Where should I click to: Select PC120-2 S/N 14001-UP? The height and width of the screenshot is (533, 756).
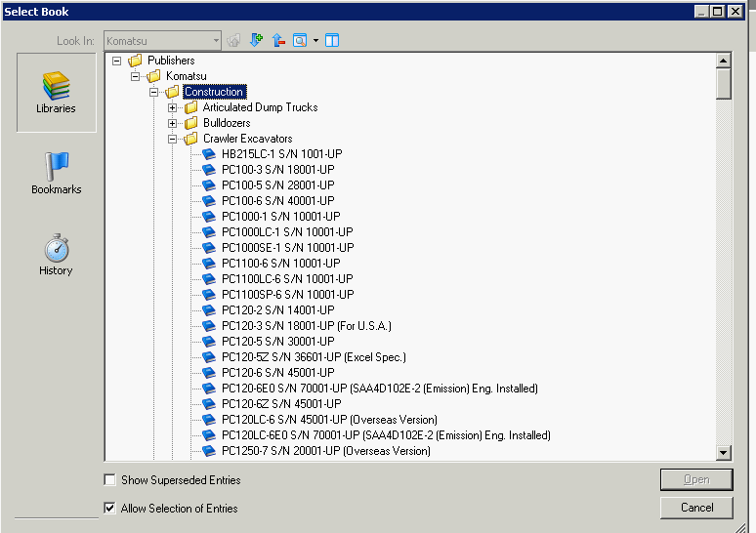[278, 310]
